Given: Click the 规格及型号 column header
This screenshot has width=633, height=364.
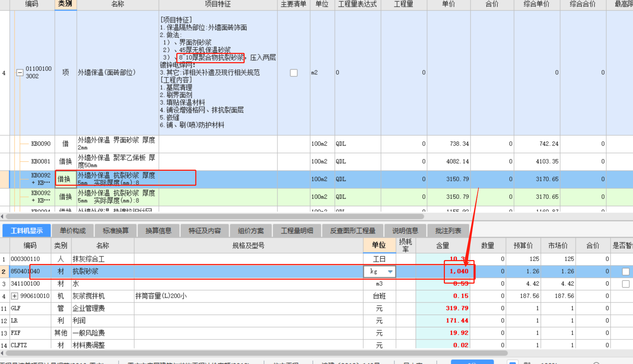Looking at the screenshot, I should tap(248, 245).
